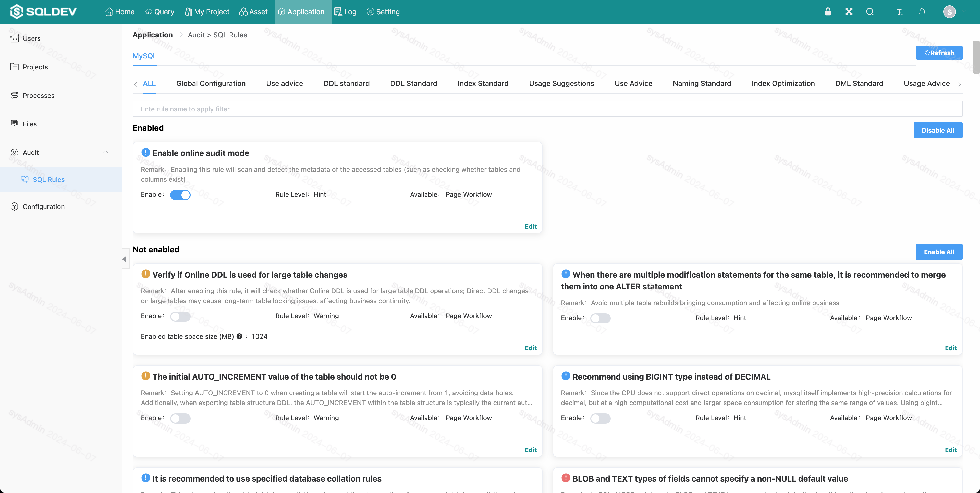Click Enable All not-enabled rules button
The width and height of the screenshot is (980, 493).
[x=938, y=252]
